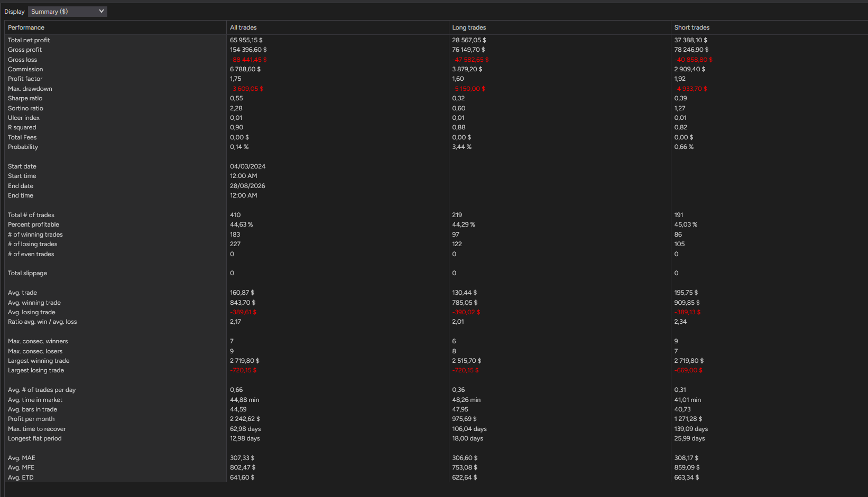Click the Performance column header
This screenshot has width=868, height=497.
pyautogui.click(x=26, y=27)
